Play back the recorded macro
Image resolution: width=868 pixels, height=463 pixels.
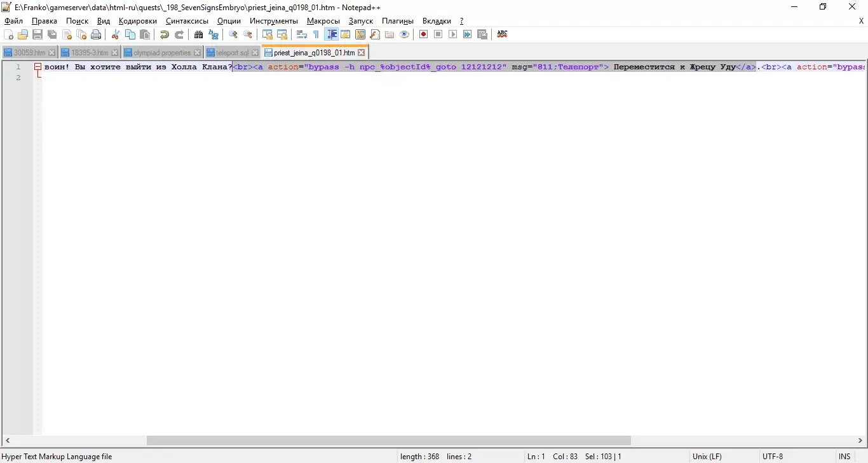point(453,34)
